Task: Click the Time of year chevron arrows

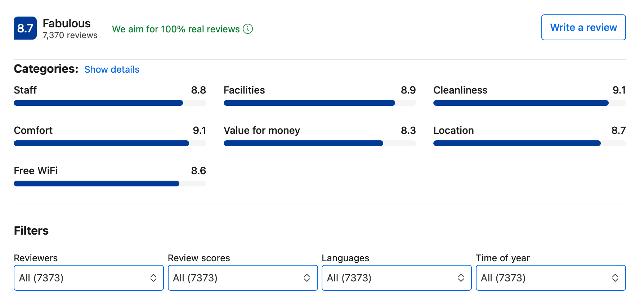Action: pos(615,278)
